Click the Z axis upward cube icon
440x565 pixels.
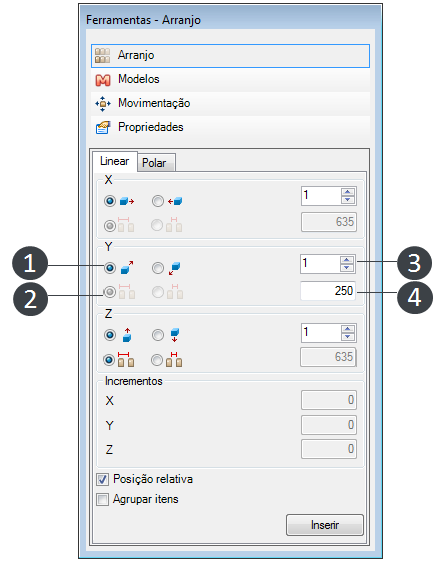click(127, 335)
